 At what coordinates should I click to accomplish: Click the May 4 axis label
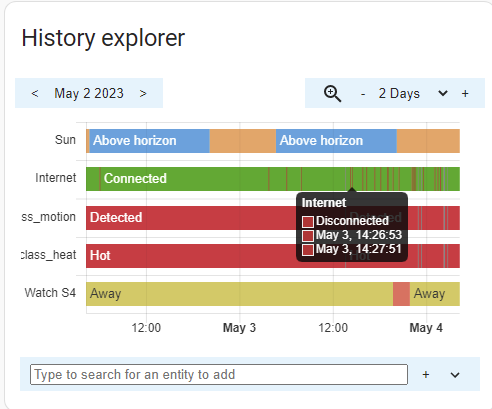(x=426, y=328)
